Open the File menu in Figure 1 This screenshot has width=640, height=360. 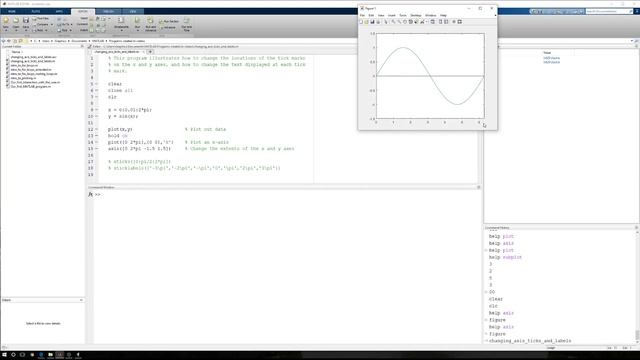pos(362,16)
